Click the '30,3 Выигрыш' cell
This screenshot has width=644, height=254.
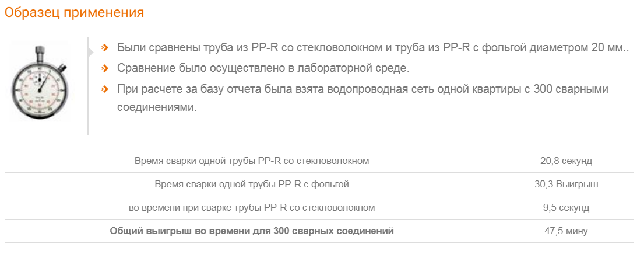[566, 184]
